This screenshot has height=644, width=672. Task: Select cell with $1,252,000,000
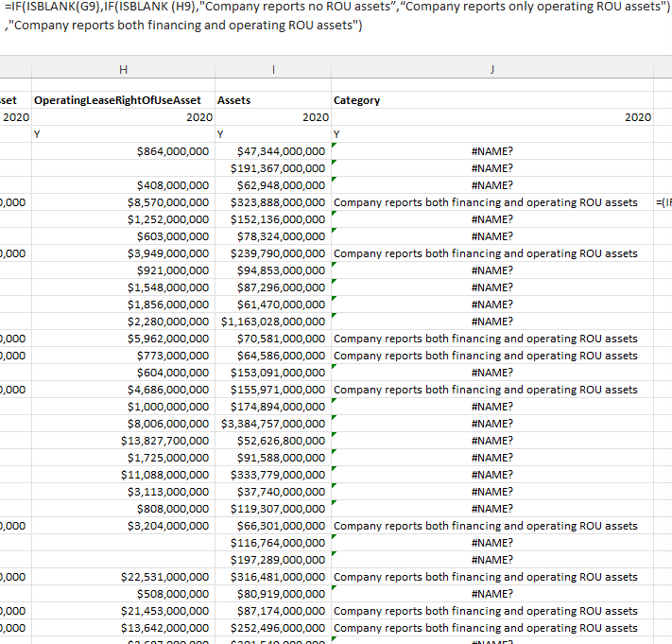124,219
